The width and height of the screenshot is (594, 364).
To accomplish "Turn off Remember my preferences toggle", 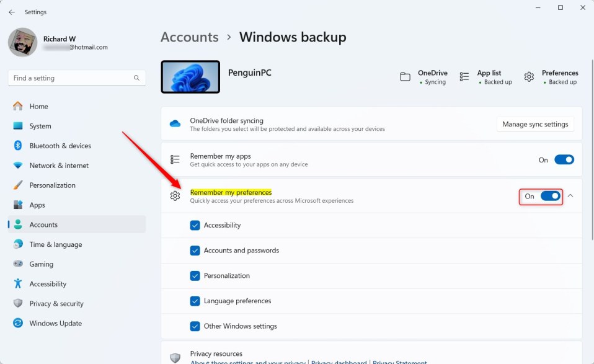I will (551, 196).
